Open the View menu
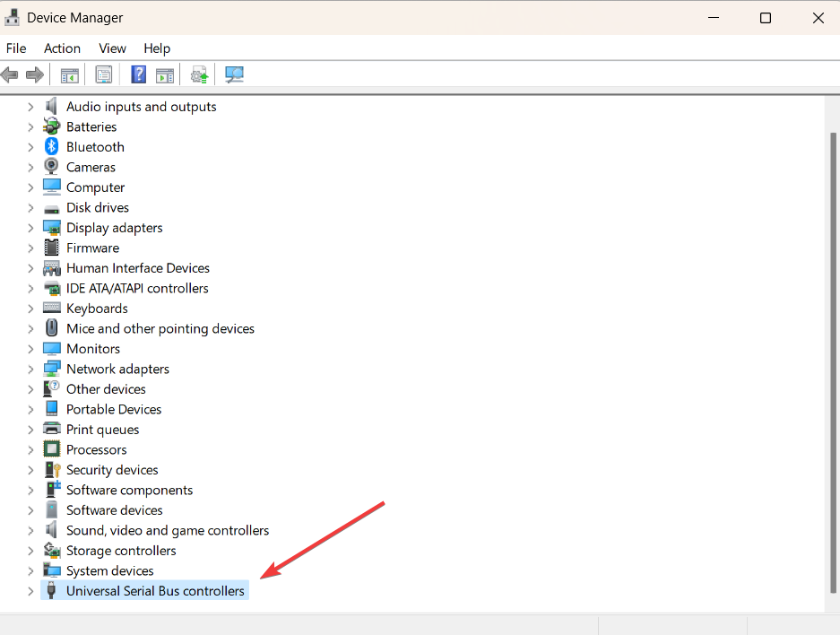The image size is (840, 635). click(x=112, y=48)
